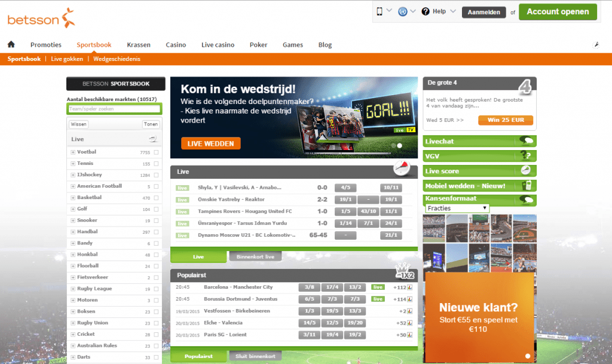Click the Live section icon in sidebar

pyautogui.click(x=152, y=139)
